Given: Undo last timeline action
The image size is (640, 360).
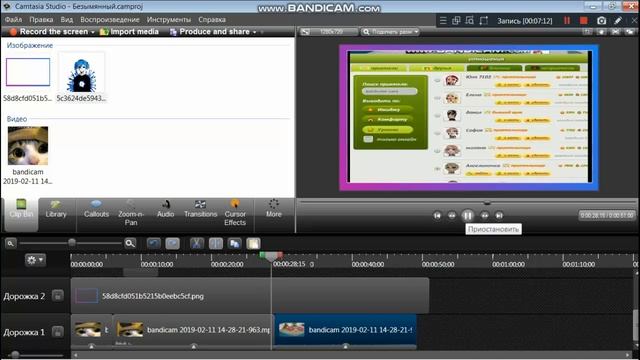Looking at the screenshot, I should (x=154, y=244).
